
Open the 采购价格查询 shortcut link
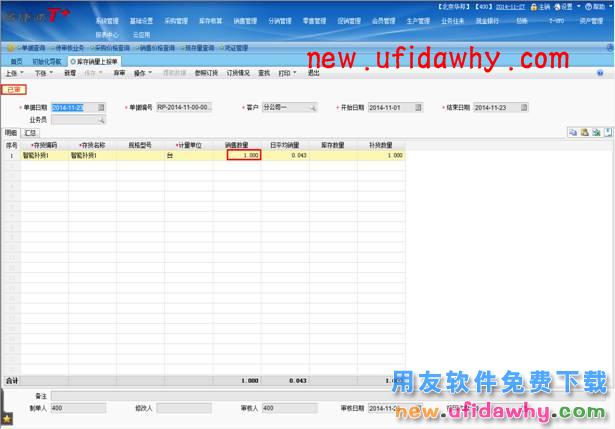tap(112, 48)
